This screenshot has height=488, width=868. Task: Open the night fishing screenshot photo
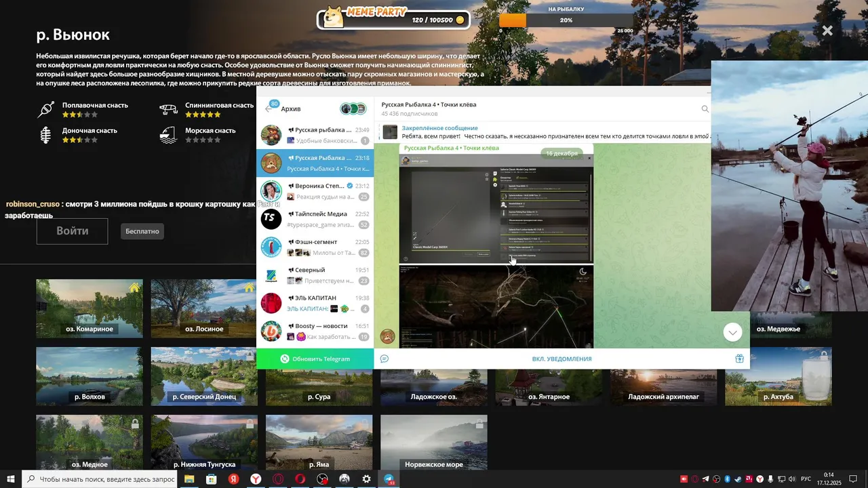pyautogui.click(x=496, y=306)
